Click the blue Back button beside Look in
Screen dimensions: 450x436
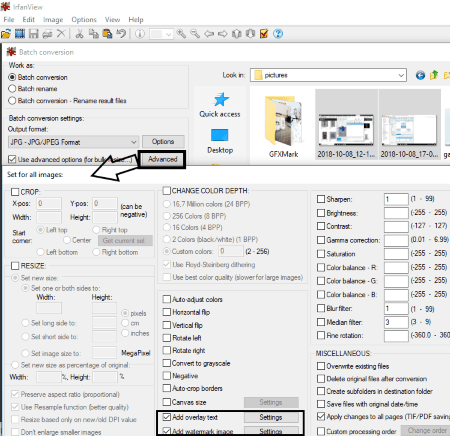tap(420, 75)
